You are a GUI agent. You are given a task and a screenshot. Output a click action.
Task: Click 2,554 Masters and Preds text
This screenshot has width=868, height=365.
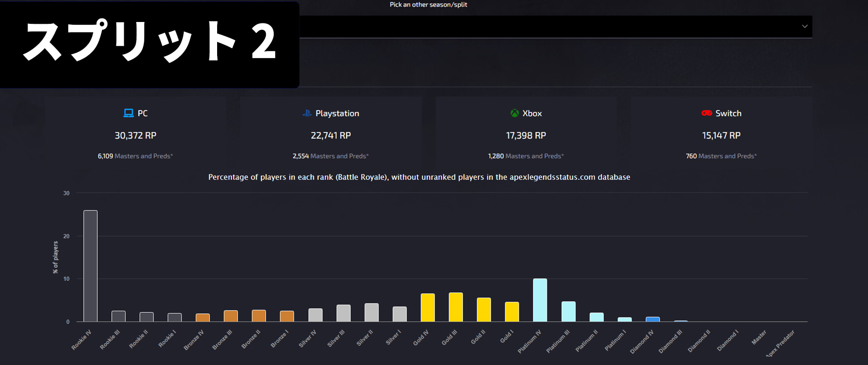click(x=331, y=156)
